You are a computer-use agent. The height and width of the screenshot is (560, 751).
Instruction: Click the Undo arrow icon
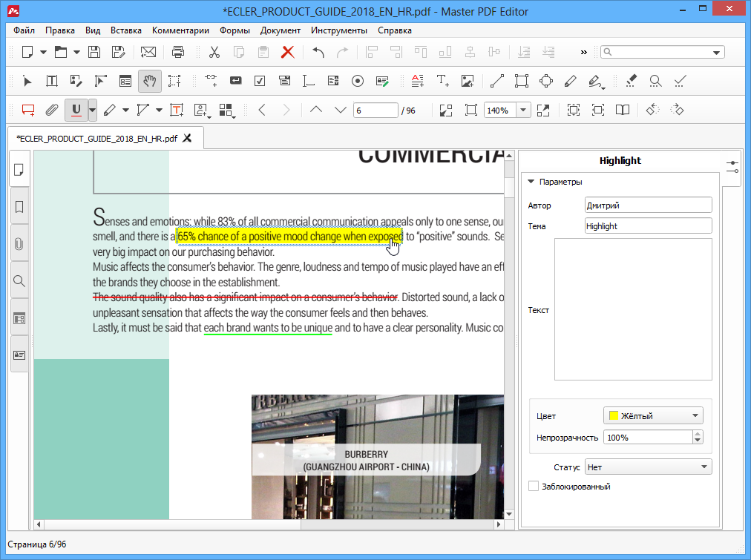[318, 52]
